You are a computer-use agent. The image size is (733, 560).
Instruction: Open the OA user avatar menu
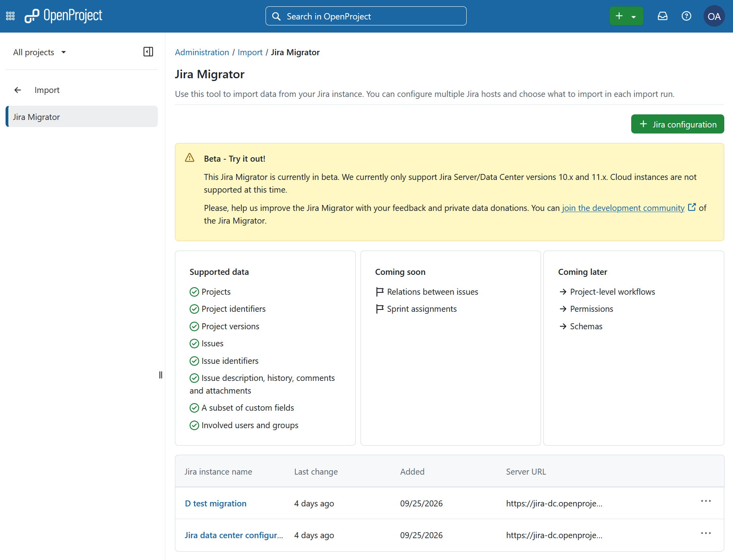click(714, 16)
